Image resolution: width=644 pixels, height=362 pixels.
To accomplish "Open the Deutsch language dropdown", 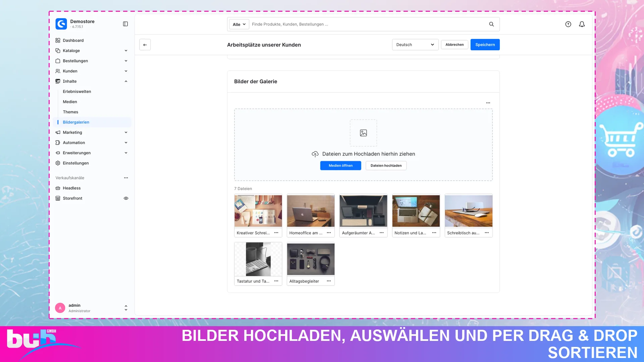I will pos(415,45).
